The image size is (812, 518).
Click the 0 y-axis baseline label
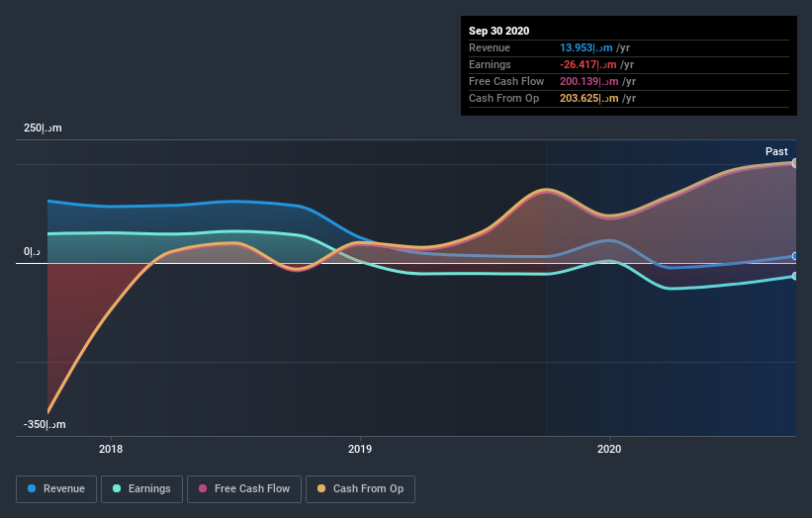coord(32,251)
